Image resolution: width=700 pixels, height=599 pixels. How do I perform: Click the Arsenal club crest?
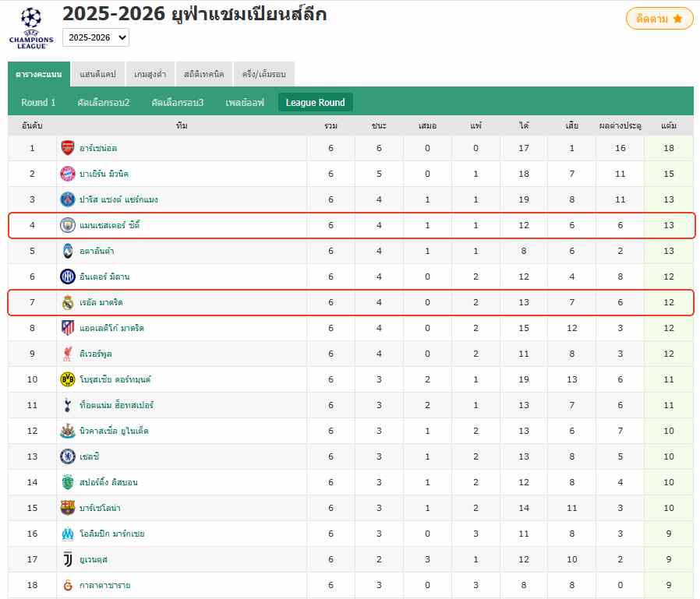click(69, 148)
